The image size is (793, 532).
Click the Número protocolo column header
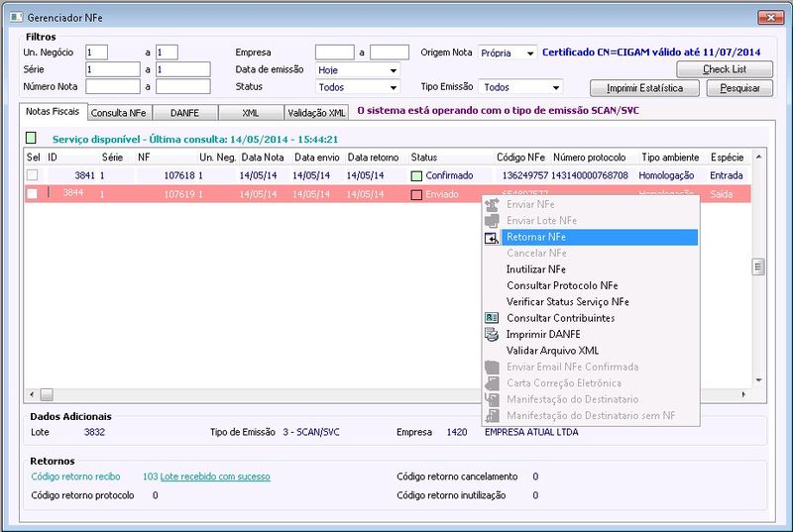[589, 158]
